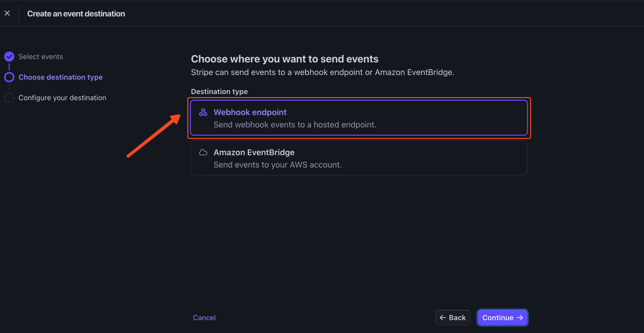Click the circle indicator beside Choose destination type
The image size is (644, 333).
pos(9,77)
